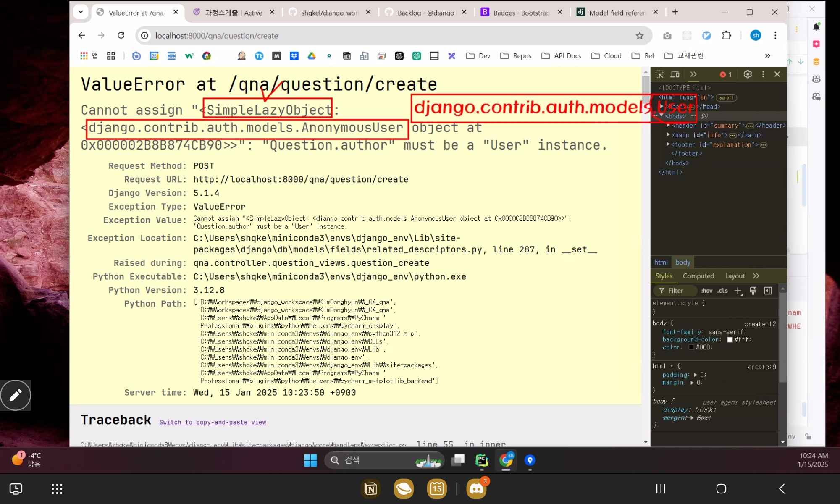This screenshot has width=840, height=504.
Task: Open the browser extensions puzzle icon
Action: [727, 36]
